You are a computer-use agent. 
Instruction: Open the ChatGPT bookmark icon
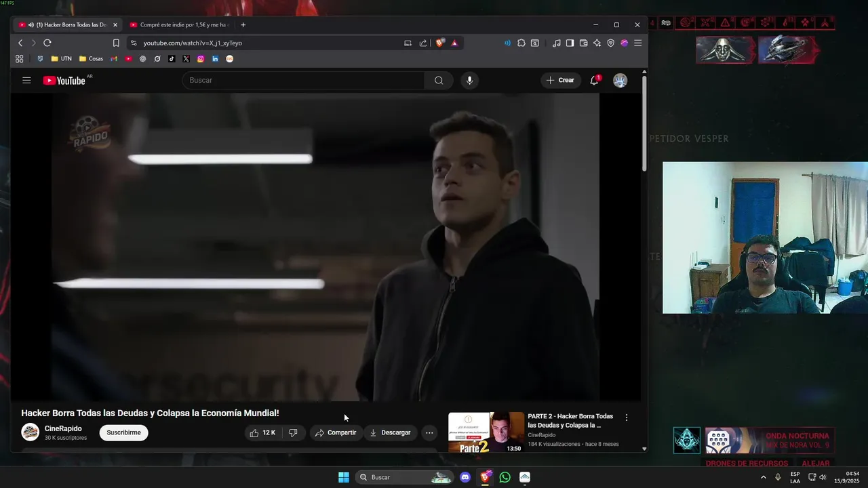tap(142, 59)
